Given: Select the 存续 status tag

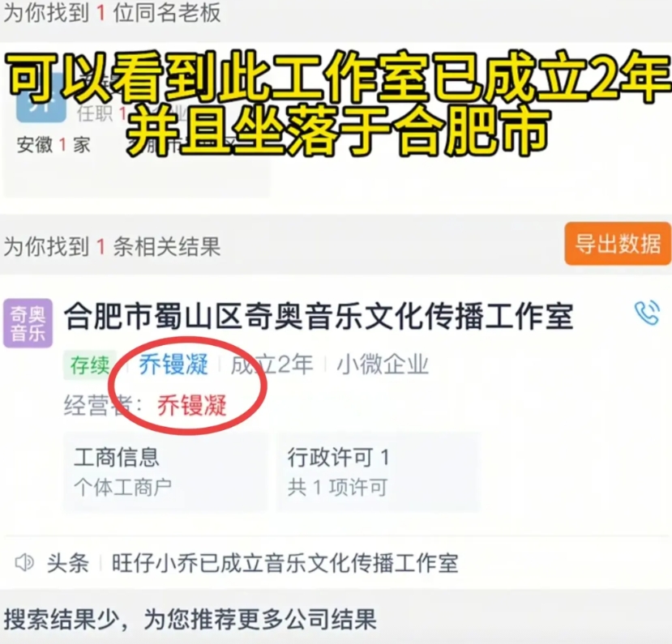Looking at the screenshot, I should coord(90,365).
